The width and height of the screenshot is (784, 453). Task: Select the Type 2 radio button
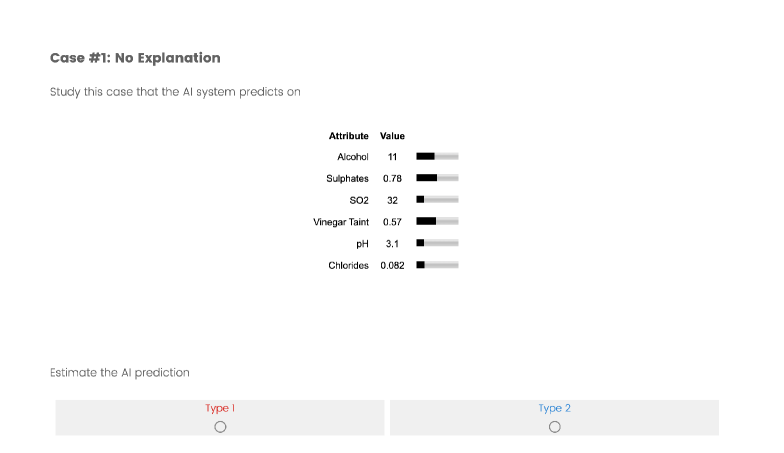[554, 427]
